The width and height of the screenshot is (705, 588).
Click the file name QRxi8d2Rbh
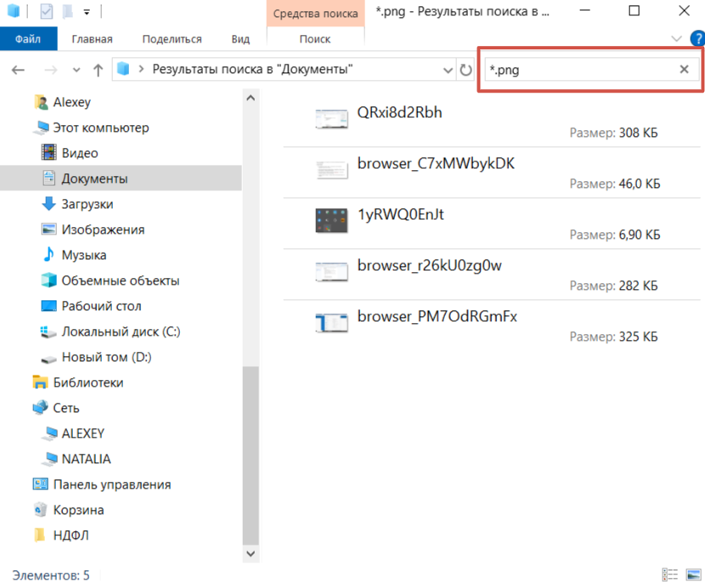399,112
